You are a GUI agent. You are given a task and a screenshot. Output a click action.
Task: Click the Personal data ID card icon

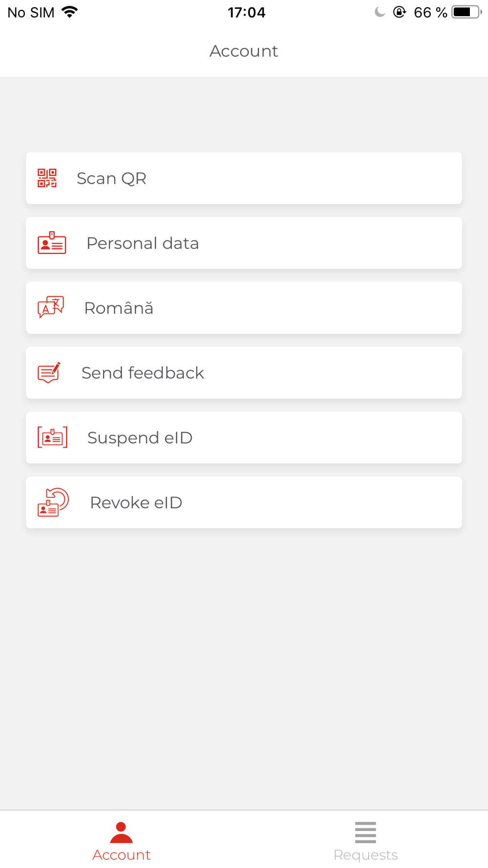pyautogui.click(x=52, y=243)
